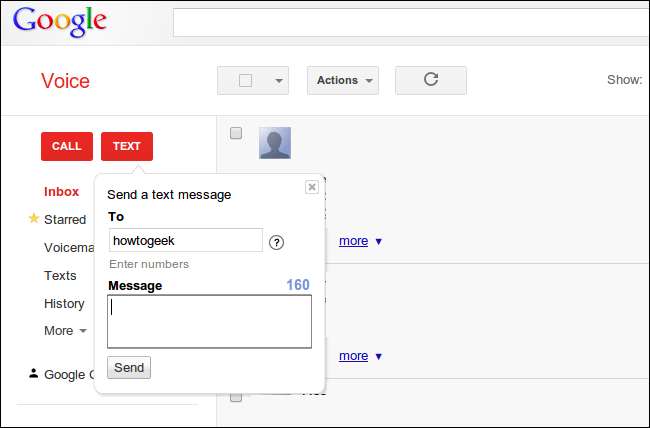This screenshot has width=650, height=428.
Task: Expand the More item in sidebar
Action: [65, 331]
